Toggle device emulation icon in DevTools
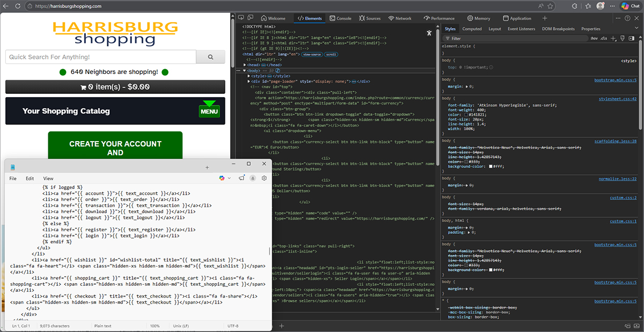This screenshot has width=644, height=332. [x=251, y=18]
